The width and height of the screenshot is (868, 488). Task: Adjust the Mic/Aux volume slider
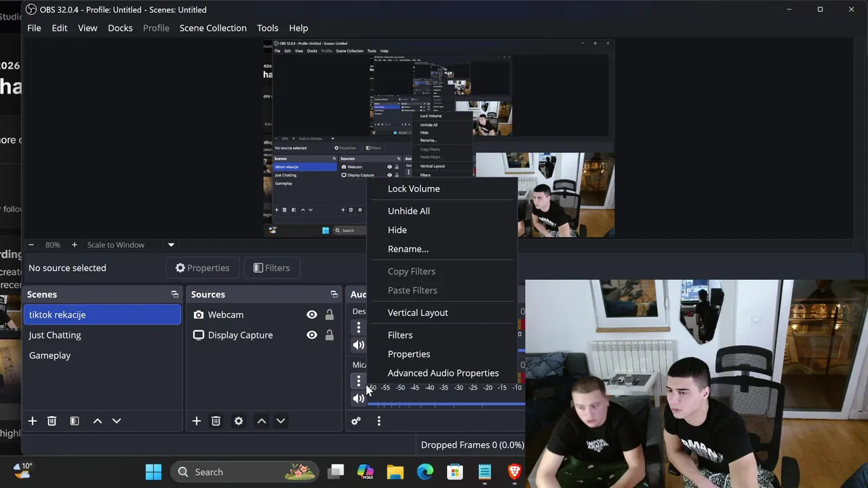click(446, 405)
